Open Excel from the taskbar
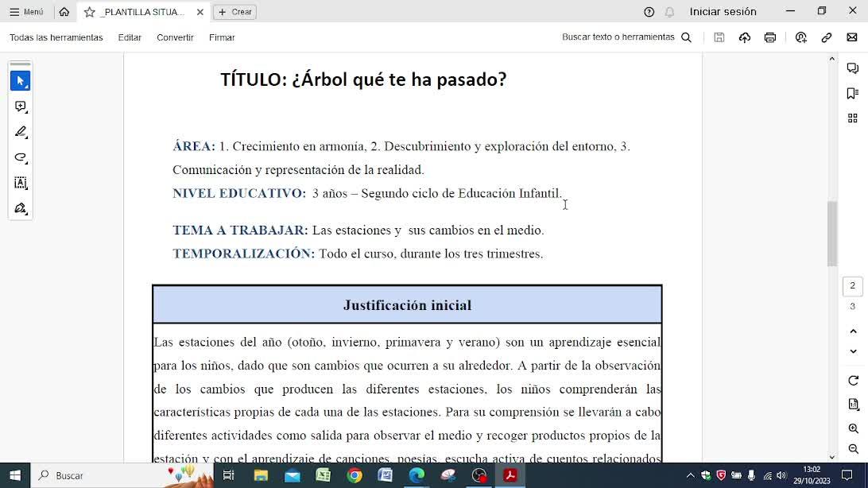 324,475
